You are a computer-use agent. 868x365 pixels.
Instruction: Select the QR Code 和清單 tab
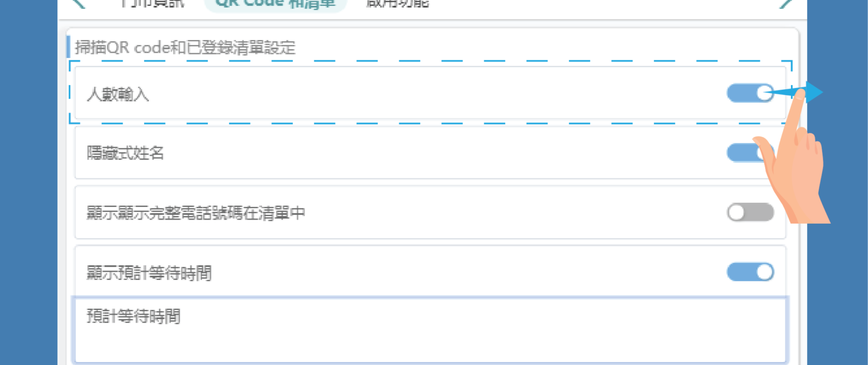tap(275, 3)
